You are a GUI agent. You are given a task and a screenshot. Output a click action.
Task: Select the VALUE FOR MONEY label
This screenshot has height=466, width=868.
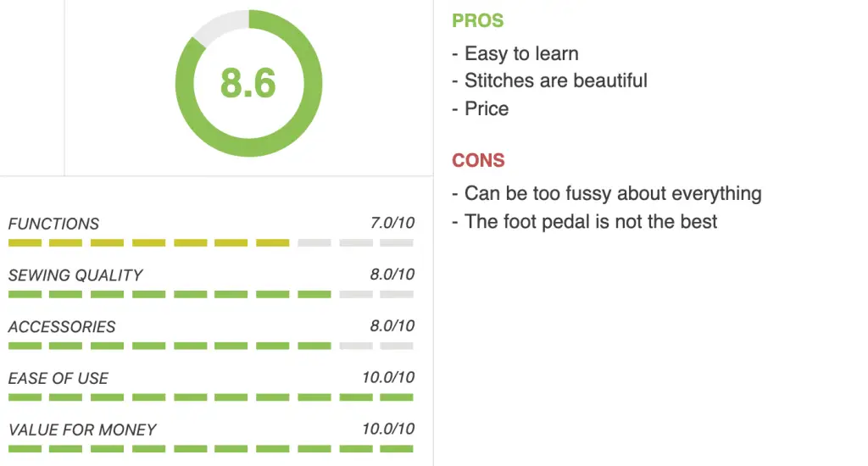click(x=82, y=430)
